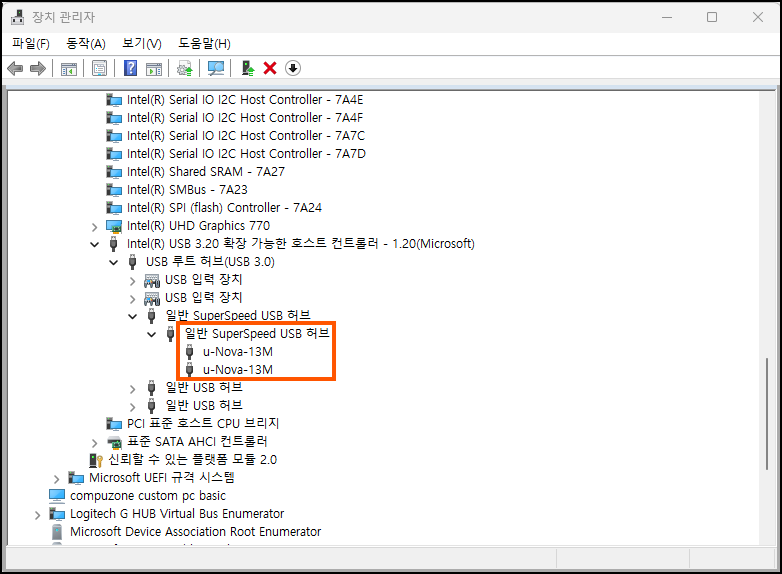Click the scan for hardware changes icon

click(x=215, y=68)
